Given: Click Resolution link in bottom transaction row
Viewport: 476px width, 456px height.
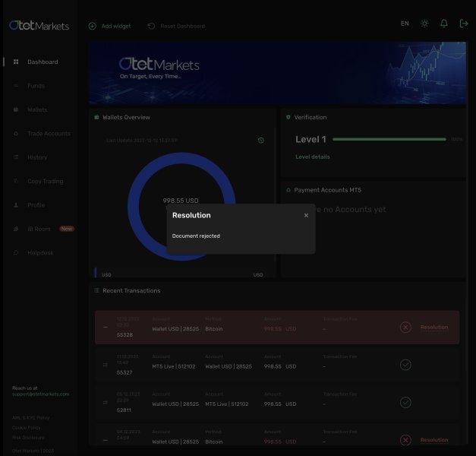Looking at the screenshot, I should pyautogui.click(x=434, y=440).
